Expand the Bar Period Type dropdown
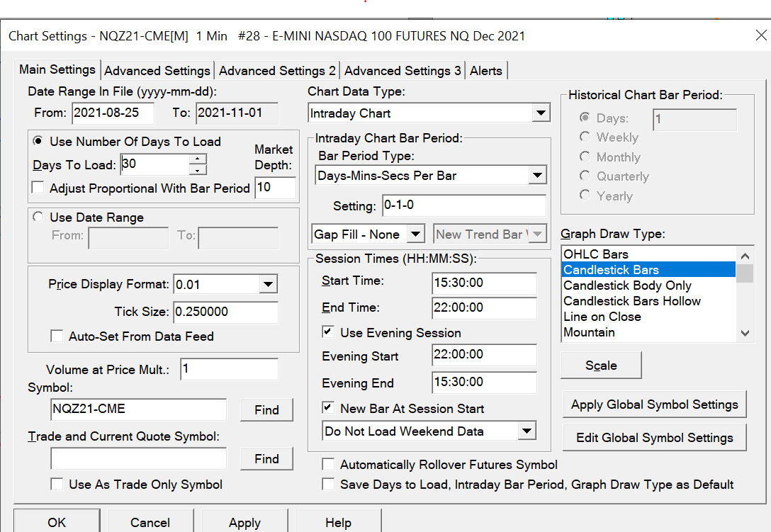The width and height of the screenshot is (771, 532). [x=537, y=175]
